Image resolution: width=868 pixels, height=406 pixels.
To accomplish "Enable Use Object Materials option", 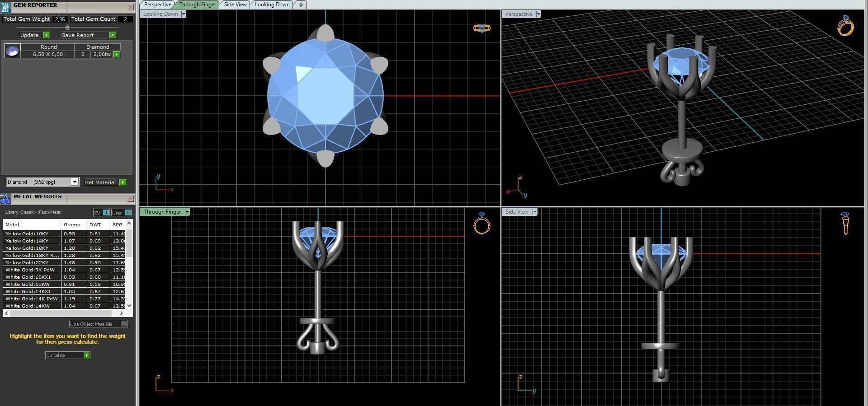I will point(99,324).
